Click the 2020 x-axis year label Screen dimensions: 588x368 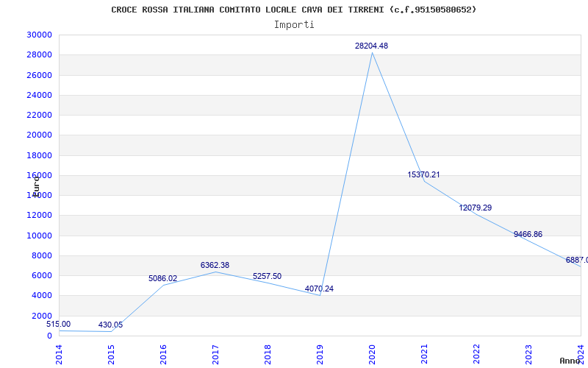pyautogui.click(x=372, y=355)
